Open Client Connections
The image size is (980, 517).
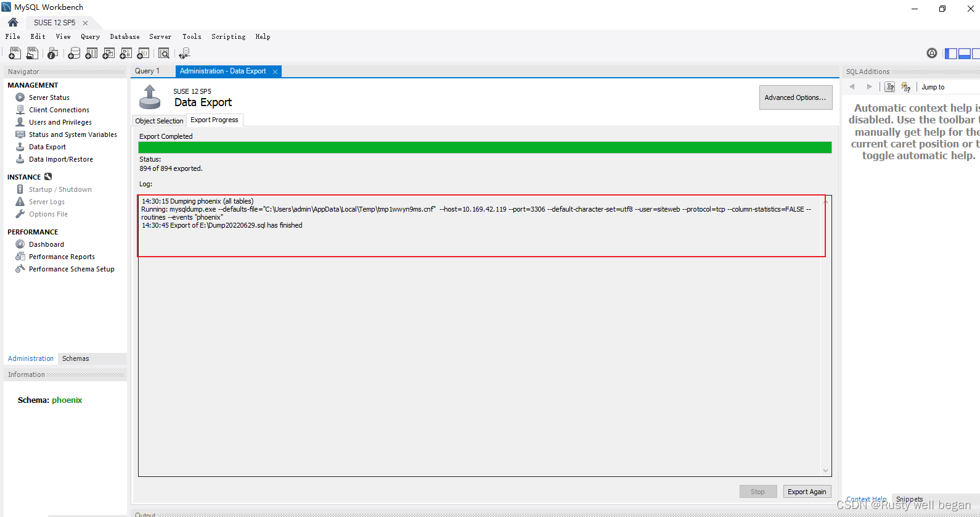click(x=59, y=110)
